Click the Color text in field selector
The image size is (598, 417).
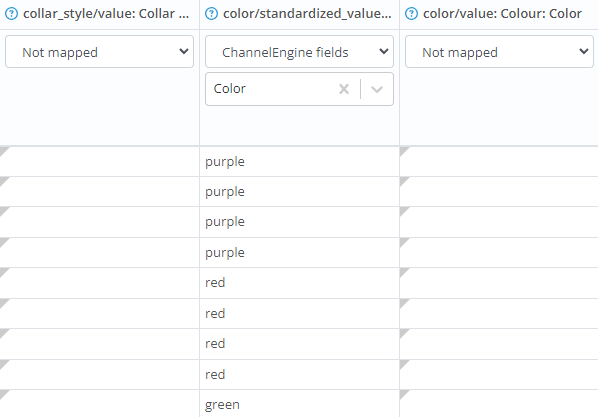coord(230,89)
